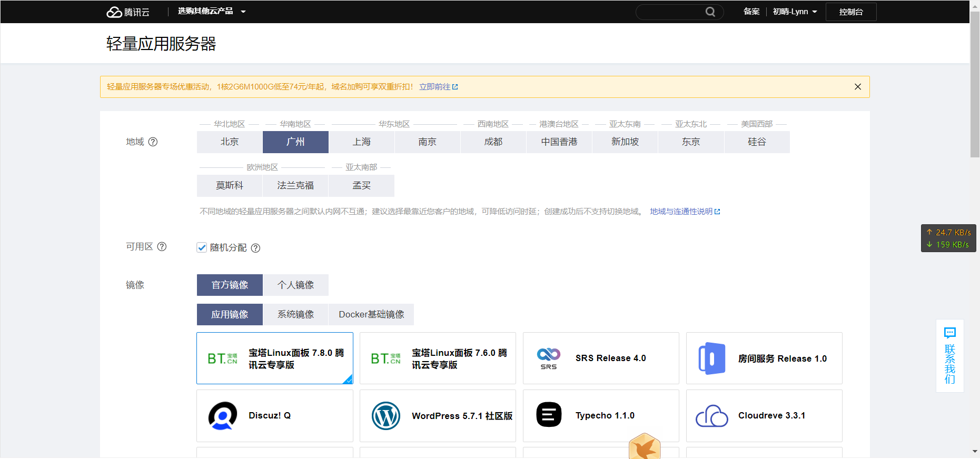Click the 159 KB/s download speed readout
This screenshot has height=459, width=980.
pos(948,244)
